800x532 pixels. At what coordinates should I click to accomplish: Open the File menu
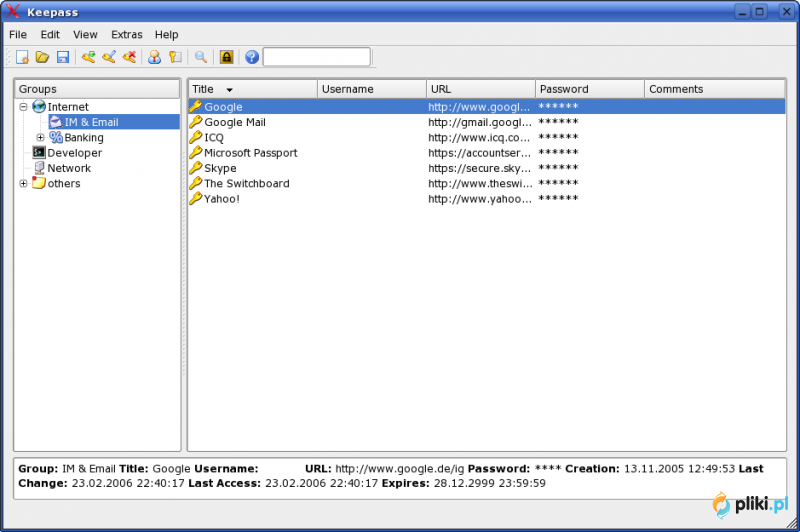point(18,35)
